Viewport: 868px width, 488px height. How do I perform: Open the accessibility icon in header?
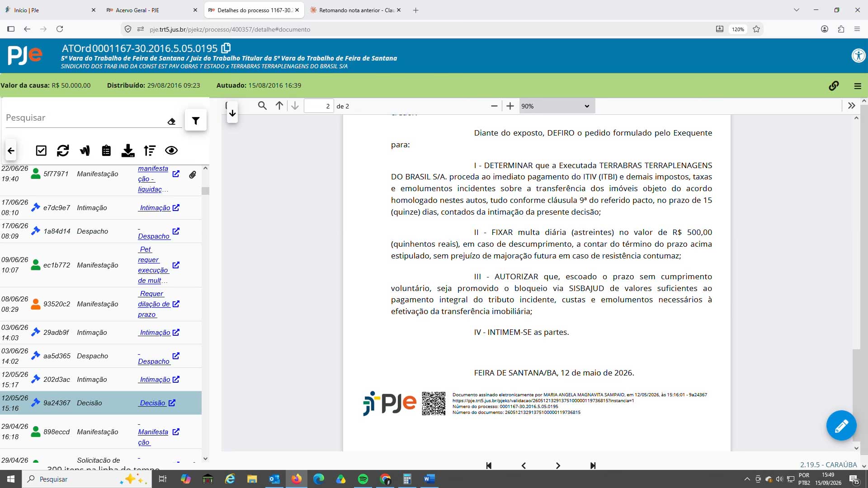[x=858, y=56]
